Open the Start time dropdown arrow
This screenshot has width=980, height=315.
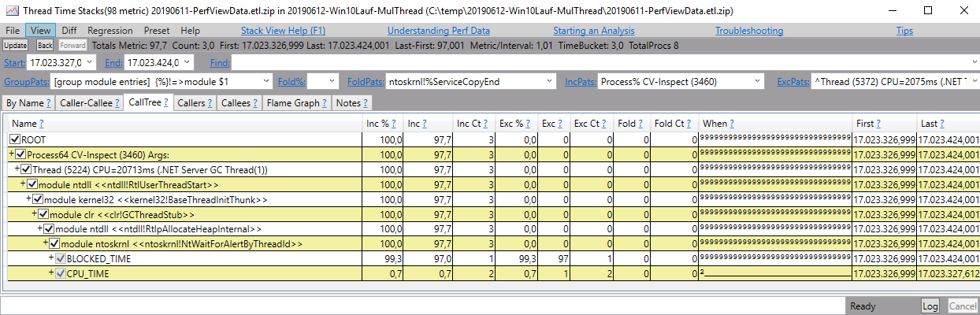click(88, 62)
